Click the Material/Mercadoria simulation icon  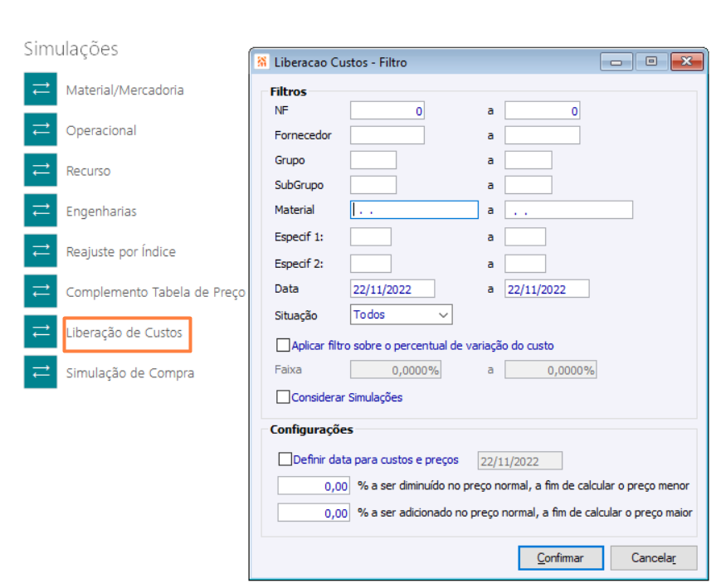click(x=41, y=89)
